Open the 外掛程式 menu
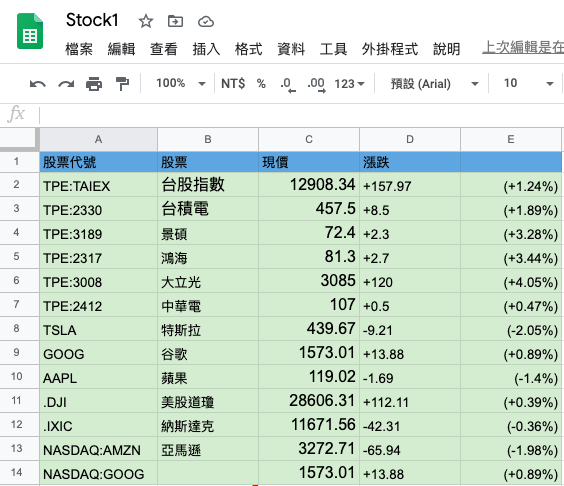This screenshot has height=486, width=564. (x=390, y=49)
